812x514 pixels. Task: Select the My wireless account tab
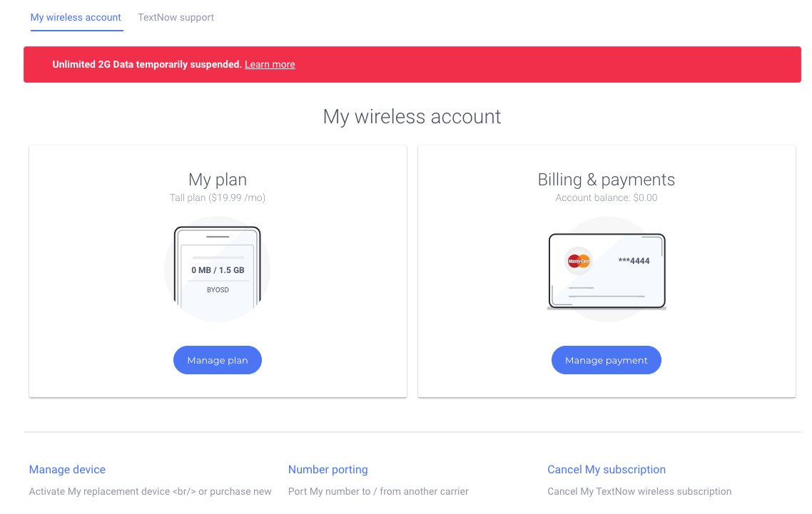76,17
